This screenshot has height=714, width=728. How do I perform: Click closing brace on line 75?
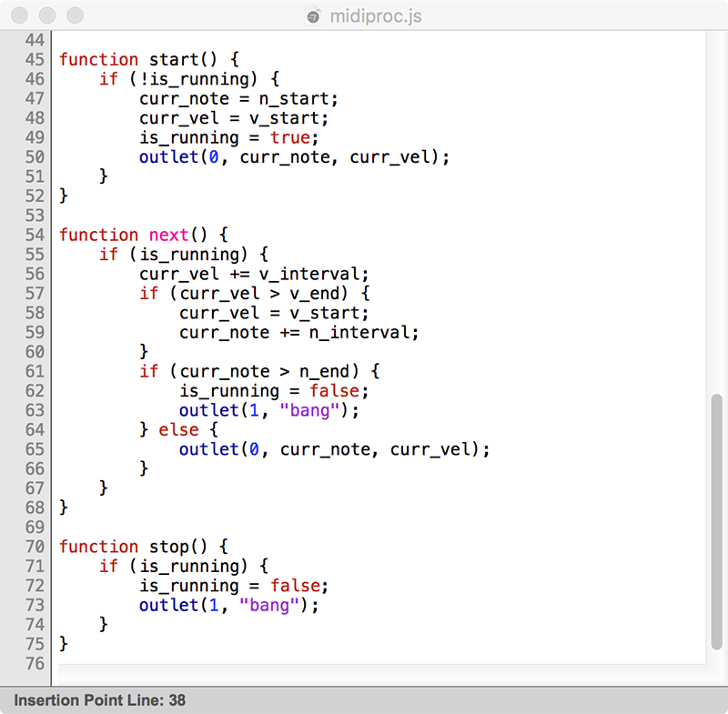(64, 644)
